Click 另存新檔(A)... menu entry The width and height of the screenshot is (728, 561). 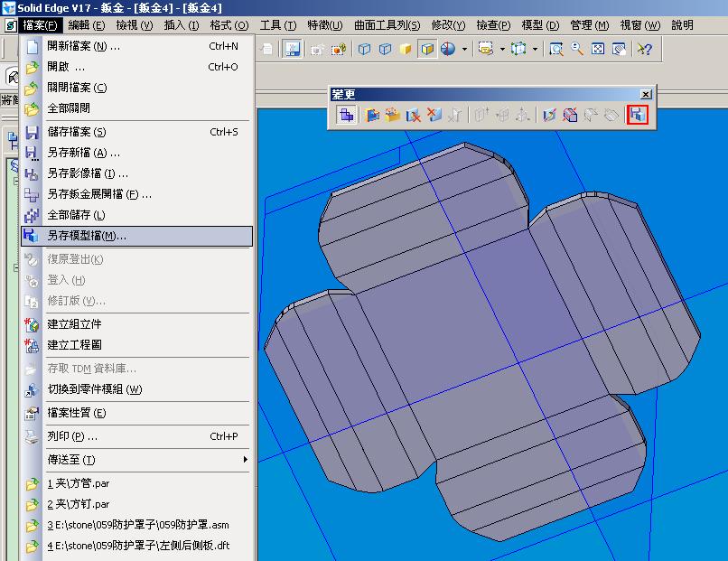(137, 153)
